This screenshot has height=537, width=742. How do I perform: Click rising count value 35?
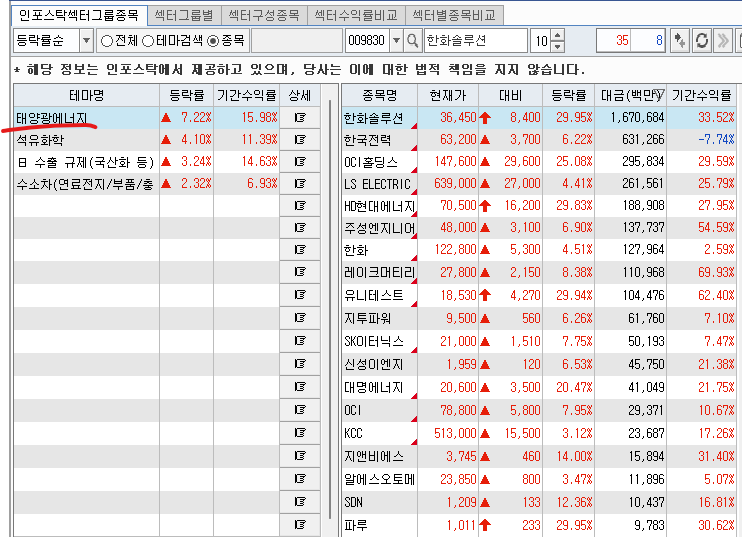point(614,41)
